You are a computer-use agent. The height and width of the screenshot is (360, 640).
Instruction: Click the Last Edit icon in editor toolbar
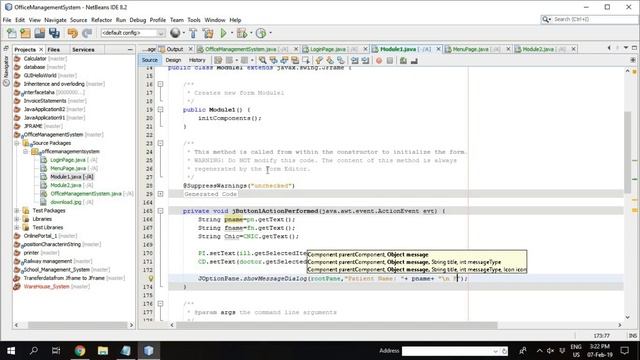pos(218,60)
